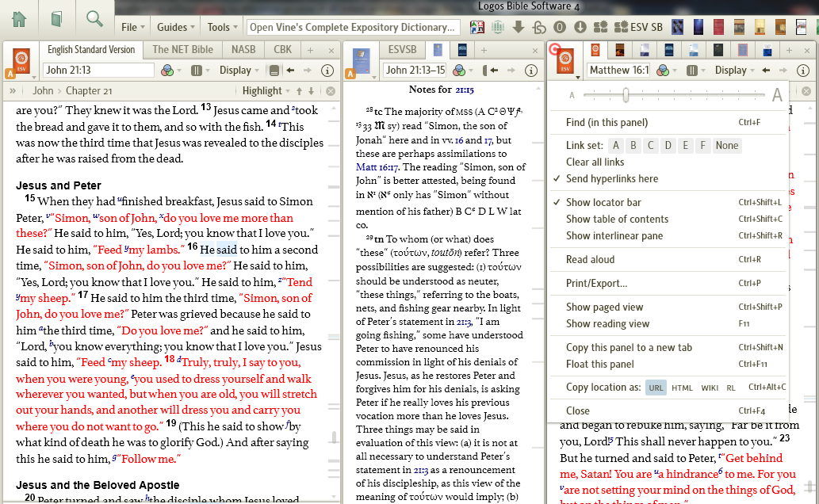Switch to the NASB tab
The image size is (819, 504).
[243, 50]
